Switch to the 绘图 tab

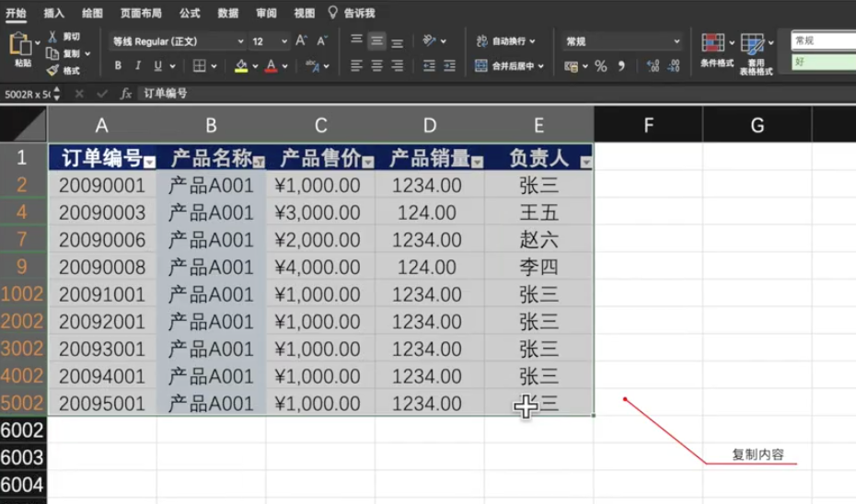pyautogui.click(x=92, y=13)
